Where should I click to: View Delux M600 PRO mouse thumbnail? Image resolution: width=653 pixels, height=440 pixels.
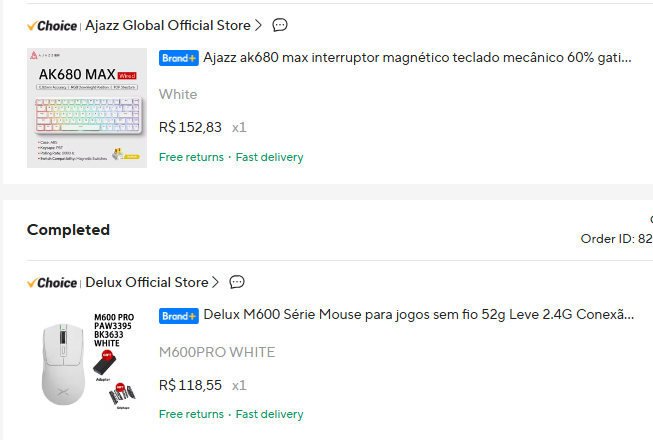coord(87,361)
